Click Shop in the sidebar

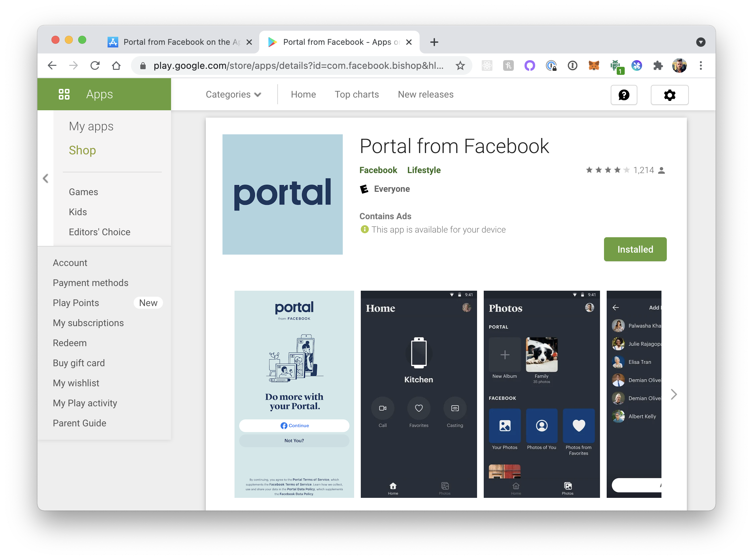coord(83,150)
